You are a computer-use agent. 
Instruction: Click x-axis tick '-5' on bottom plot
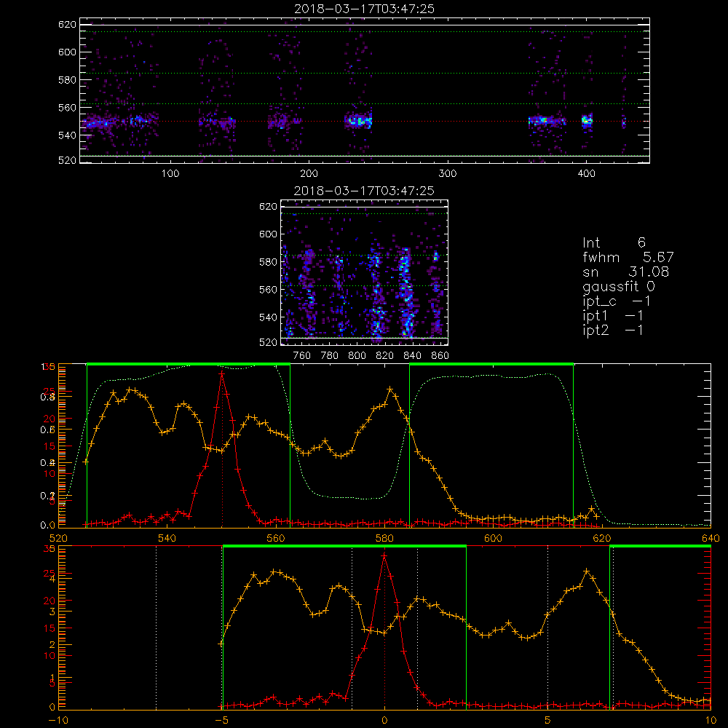(x=222, y=721)
